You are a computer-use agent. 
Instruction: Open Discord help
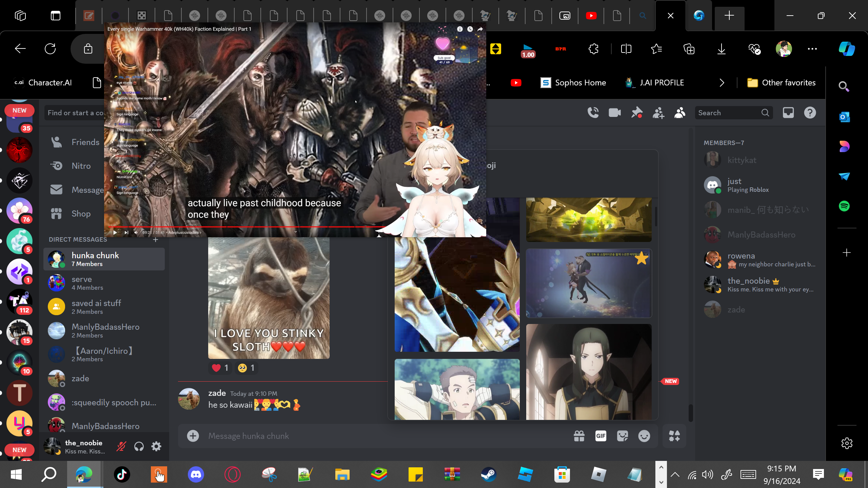point(810,113)
